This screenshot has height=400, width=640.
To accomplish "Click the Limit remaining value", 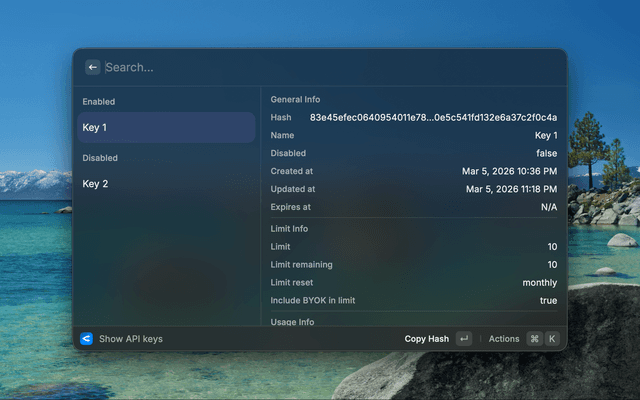I will coord(551,265).
